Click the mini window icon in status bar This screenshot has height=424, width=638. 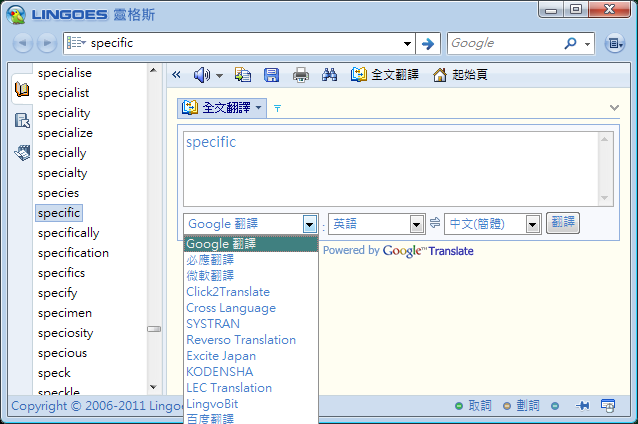608,405
